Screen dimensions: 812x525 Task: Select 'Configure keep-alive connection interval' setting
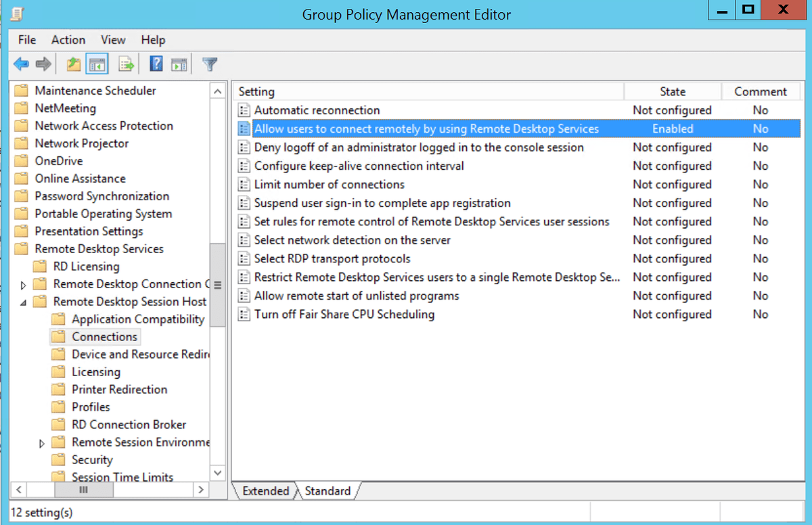359,166
